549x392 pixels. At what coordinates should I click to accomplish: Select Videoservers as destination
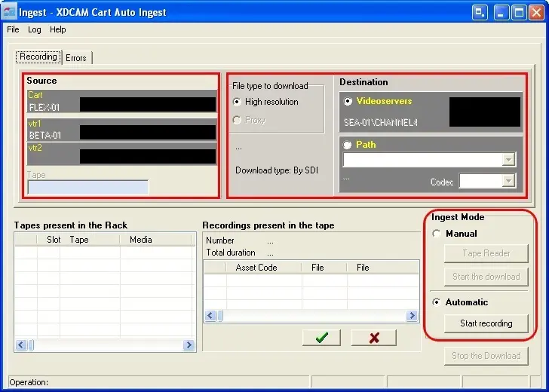click(x=348, y=101)
